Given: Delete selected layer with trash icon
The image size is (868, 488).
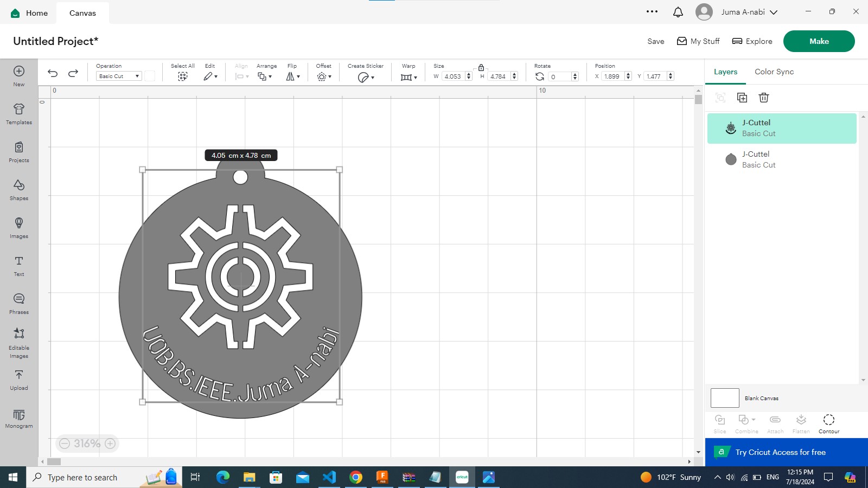Looking at the screenshot, I should [764, 98].
